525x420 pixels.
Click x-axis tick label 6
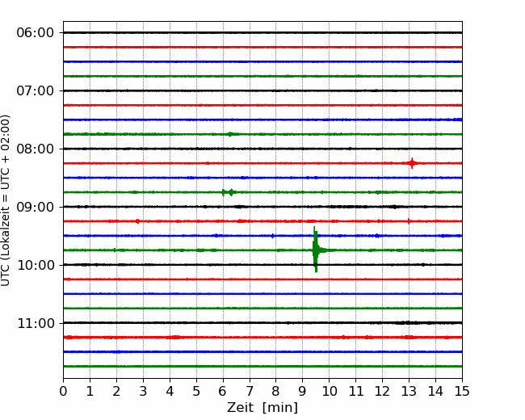tap(223, 391)
